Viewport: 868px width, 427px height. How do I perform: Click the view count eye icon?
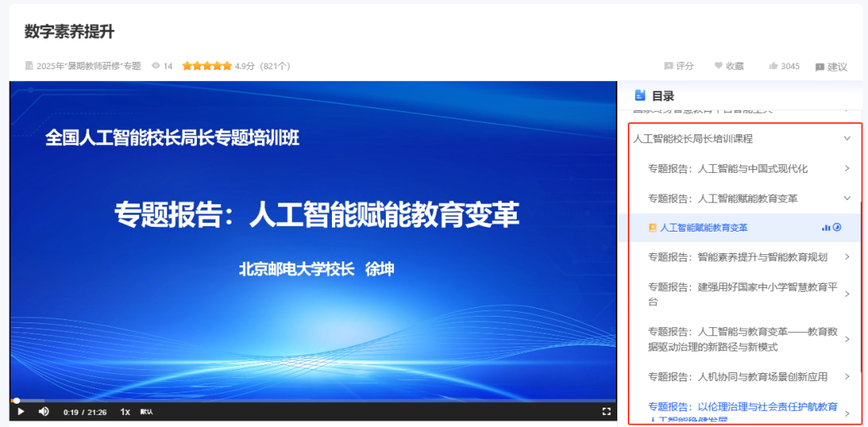pos(156,66)
